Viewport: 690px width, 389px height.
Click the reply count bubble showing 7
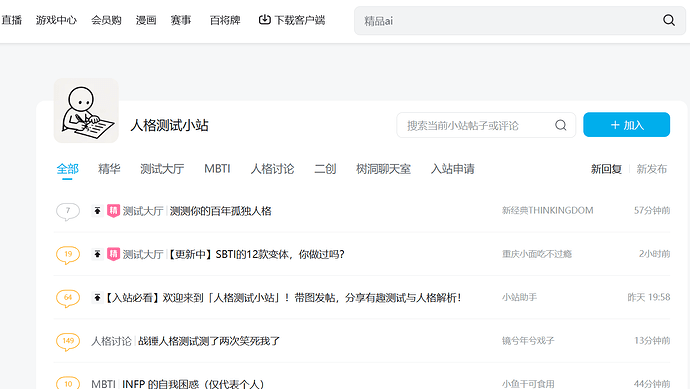point(68,211)
